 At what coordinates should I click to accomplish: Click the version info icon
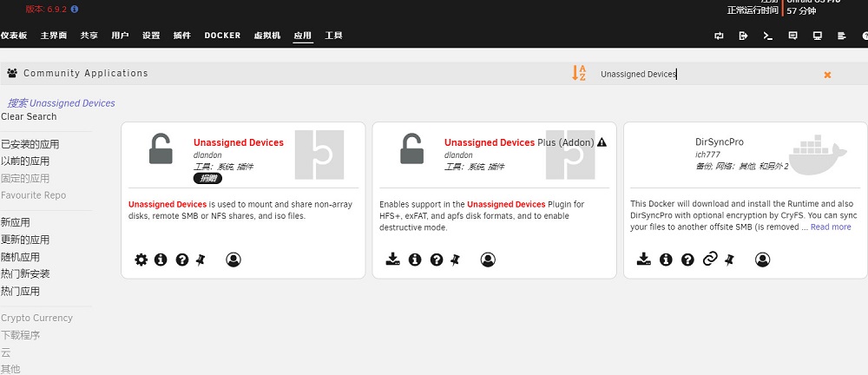tap(75, 10)
